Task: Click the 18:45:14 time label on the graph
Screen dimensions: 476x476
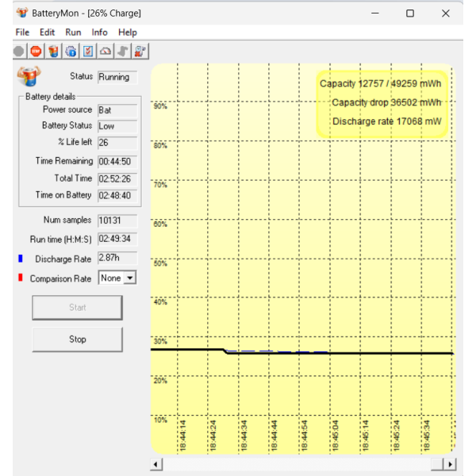Action: [x=366, y=436]
